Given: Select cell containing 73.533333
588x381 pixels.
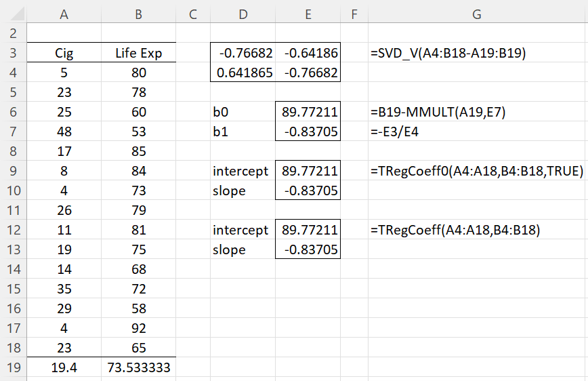Looking at the screenshot, I should click(x=138, y=367).
